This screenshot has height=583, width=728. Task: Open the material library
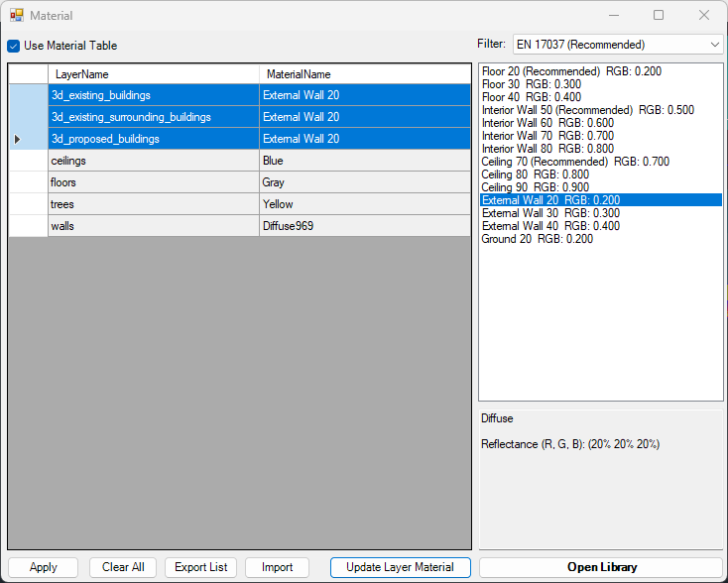[601, 567]
